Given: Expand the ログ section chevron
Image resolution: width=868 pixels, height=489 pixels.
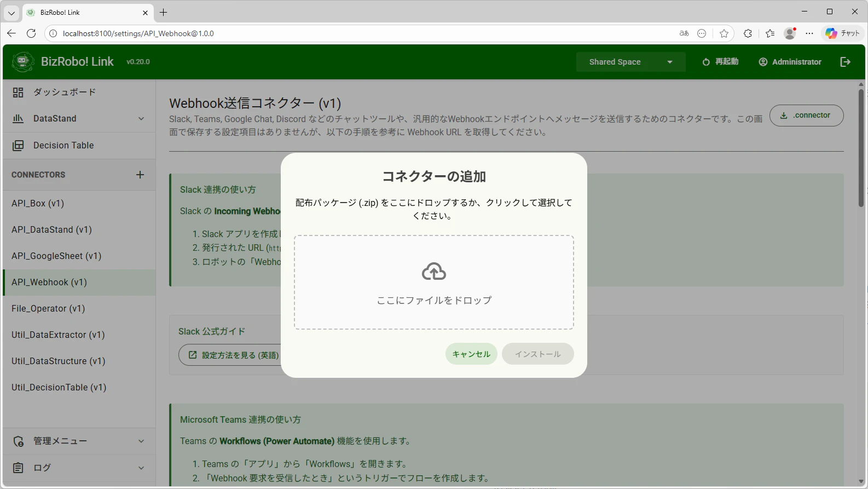Looking at the screenshot, I should click(x=141, y=468).
